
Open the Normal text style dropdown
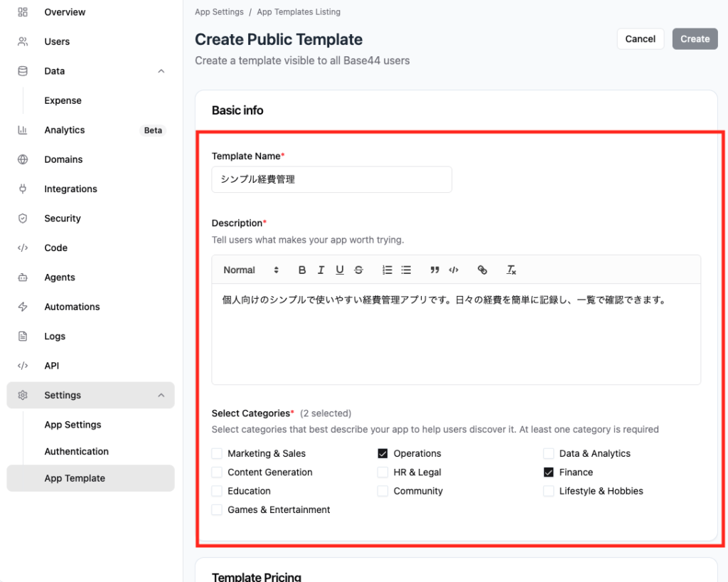click(x=251, y=270)
